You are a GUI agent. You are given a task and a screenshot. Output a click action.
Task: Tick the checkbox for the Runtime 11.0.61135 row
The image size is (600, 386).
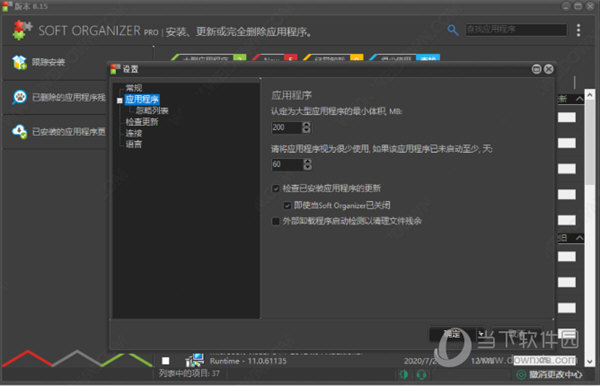click(166, 360)
